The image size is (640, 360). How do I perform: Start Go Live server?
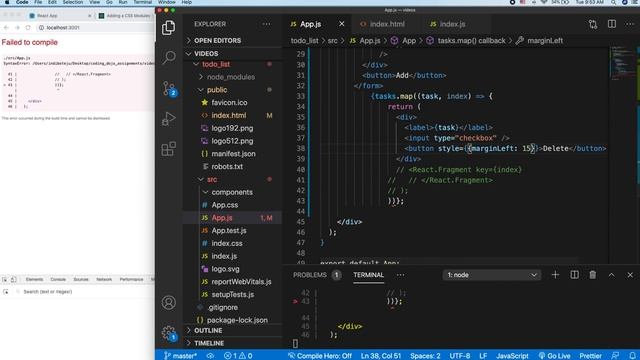coord(554,356)
